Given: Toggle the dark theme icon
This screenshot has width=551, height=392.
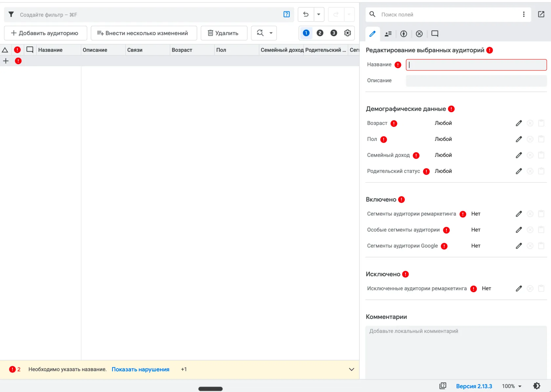Looking at the screenshot, I should [537, 386].
